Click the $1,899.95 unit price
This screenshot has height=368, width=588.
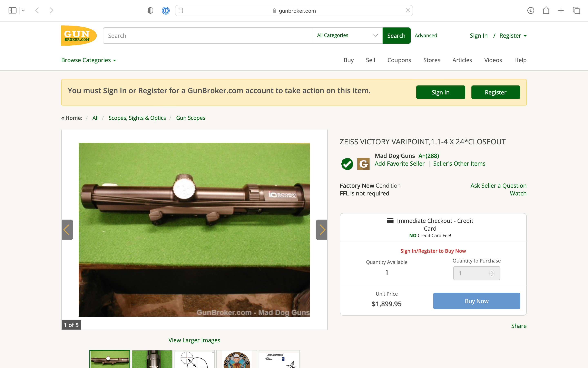pyautogui.click(x=386, y=304)
